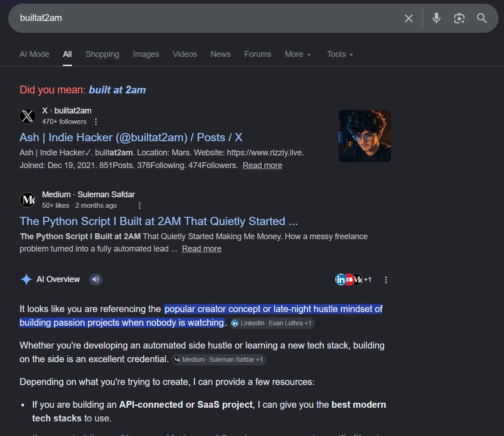The width and height of the screenshot is (504, 436).
Task: Click the '470+ followers' text
Action: [x=64, y=122]
